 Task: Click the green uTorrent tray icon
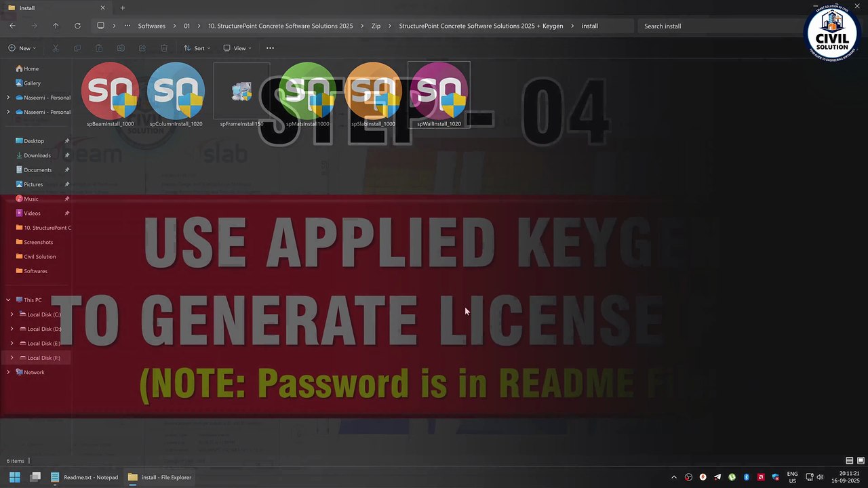pyautogui.click(x=732, y=477)
